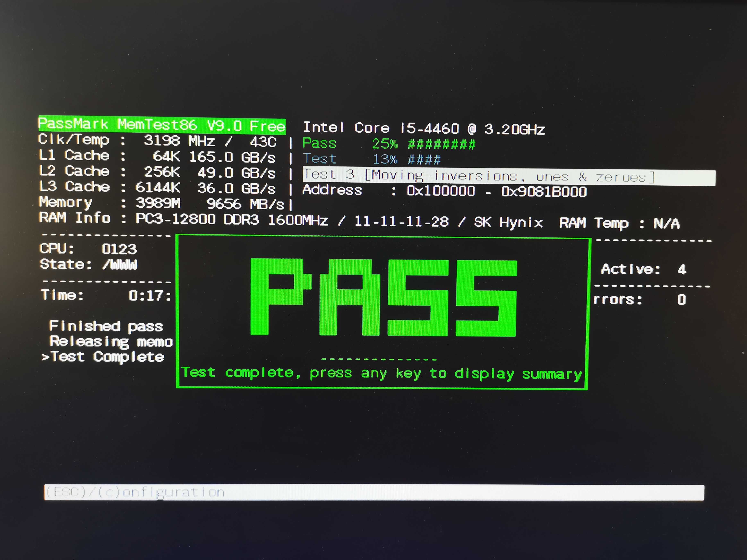Click the (ESC)/(c)onfiguration bar at the bottom

[374, 492]
